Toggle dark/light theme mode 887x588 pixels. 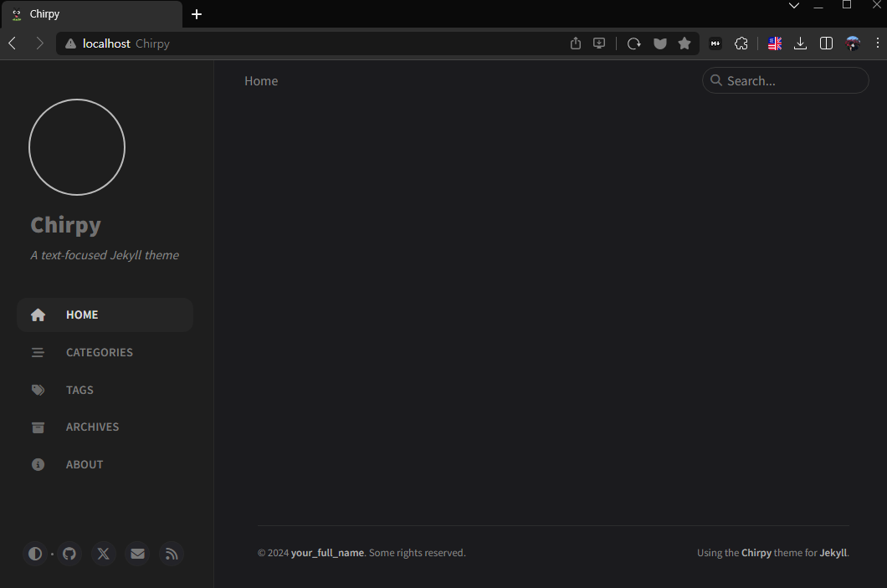tap(35, 554)
